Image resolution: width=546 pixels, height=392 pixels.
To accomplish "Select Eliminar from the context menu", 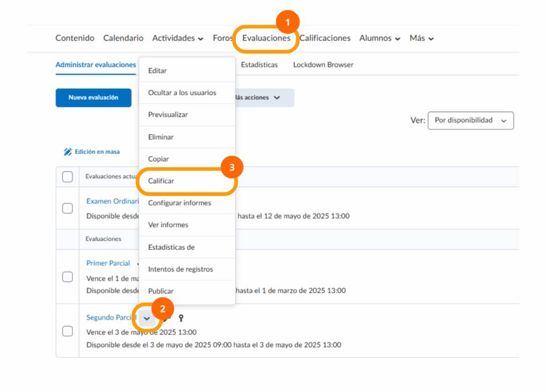I will pos(160,137).
